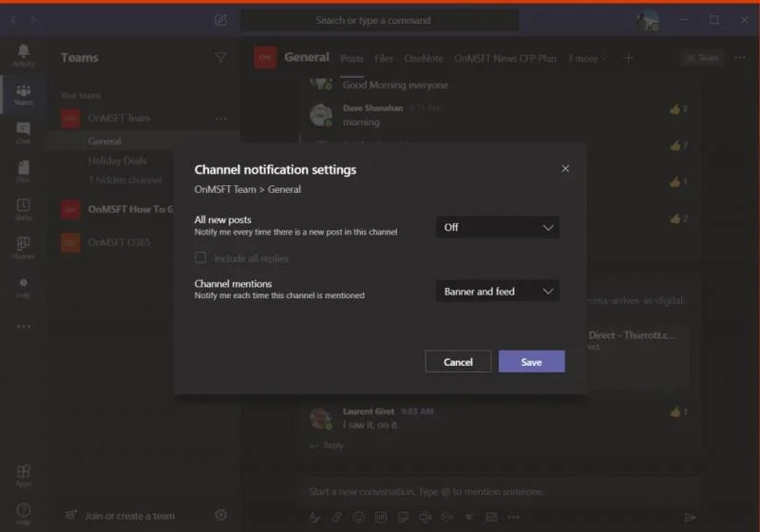
Task: Save the channel notification settings
Action: click(x=531, y=361)
